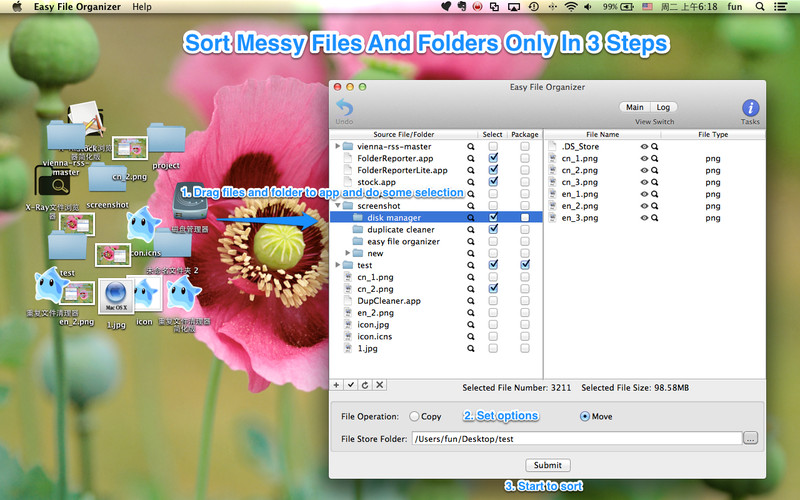The image size is (800, 500).
Task: Click magnifier icon for disk manager row
Action: [x=471, y=218]
